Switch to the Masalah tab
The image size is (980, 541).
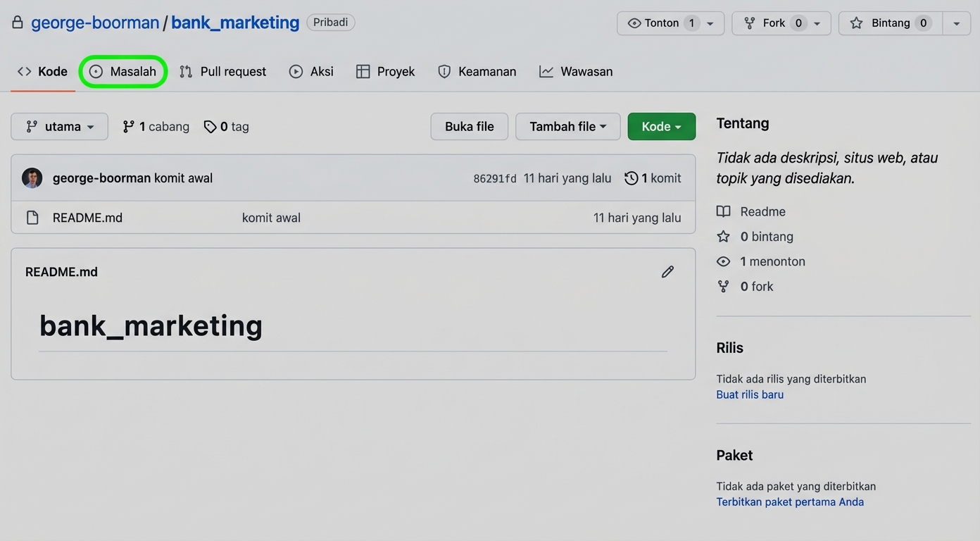(x=122, y=71)
